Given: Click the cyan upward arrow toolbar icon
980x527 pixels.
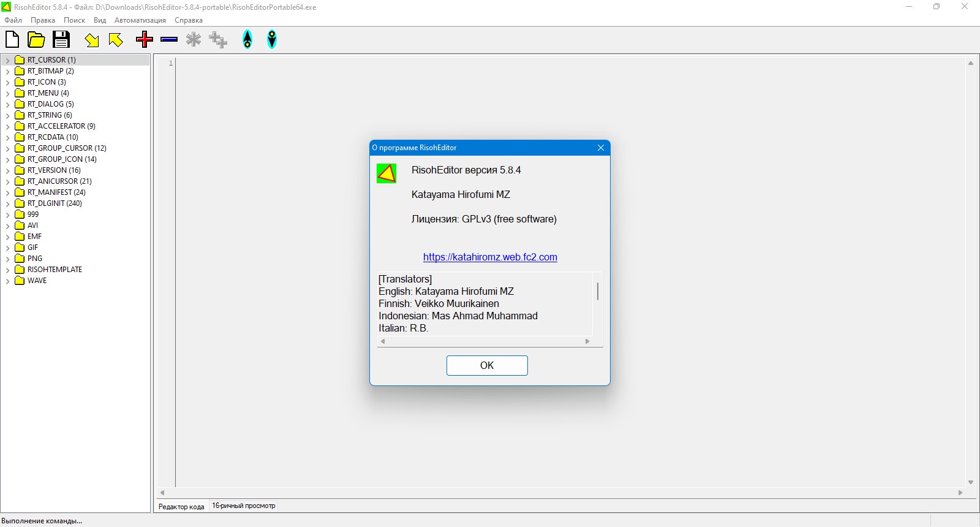Looking at the screenshot, I should (x=247, y=40).
